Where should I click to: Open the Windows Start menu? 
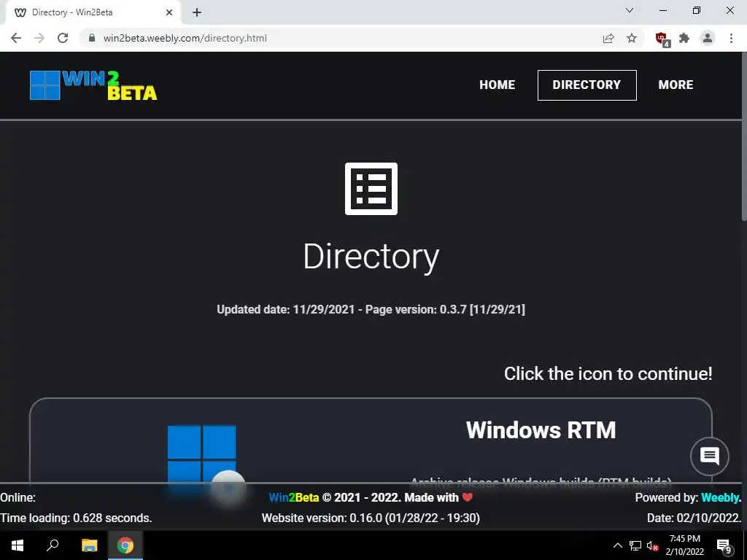[x=18, y=545]
